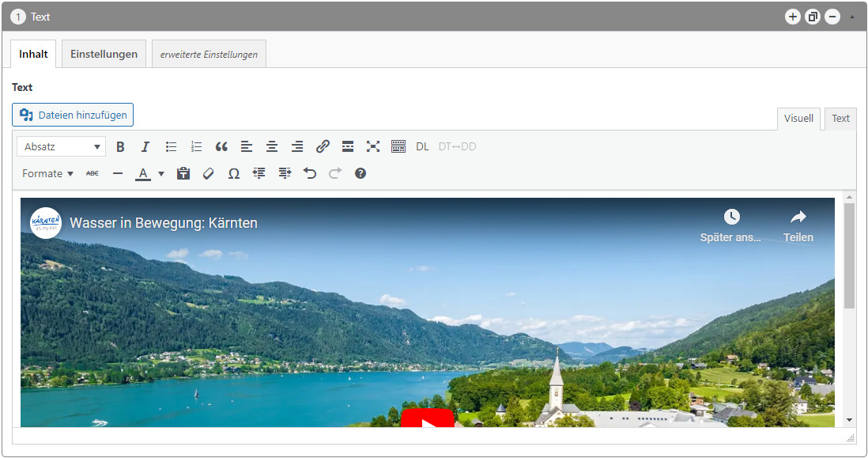Click the editor's vertical scrollbar thumb
This screenshot has height=458, width=868.
click(x=849, y=255)
